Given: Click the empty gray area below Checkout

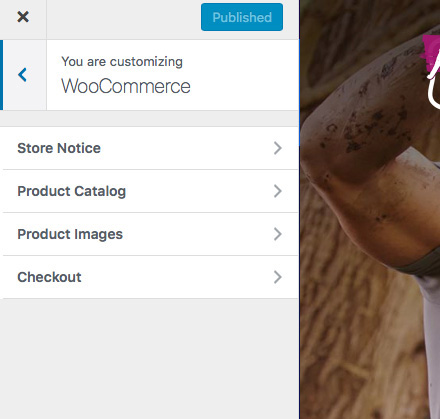Looking at the screenshot, I should [x=149, y=358].
